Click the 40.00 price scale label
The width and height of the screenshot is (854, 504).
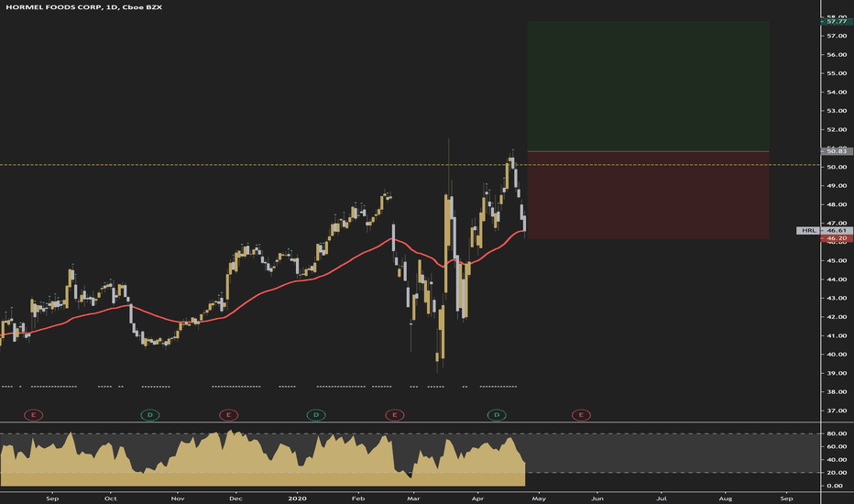coord(837,355)
